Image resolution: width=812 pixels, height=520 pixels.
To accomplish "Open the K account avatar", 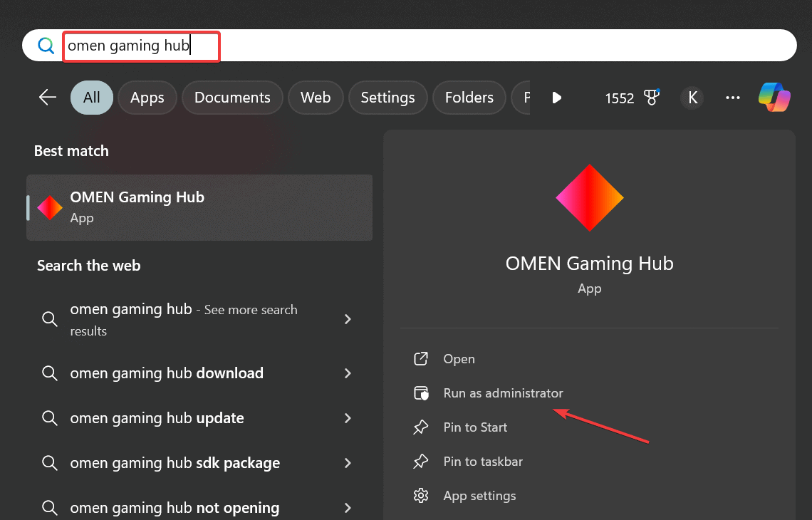I will [692, 98].
